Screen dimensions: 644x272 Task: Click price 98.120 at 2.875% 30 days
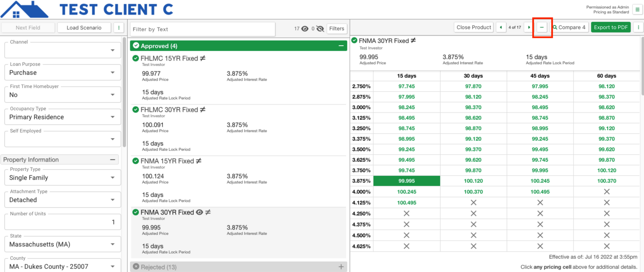point(473,97)
